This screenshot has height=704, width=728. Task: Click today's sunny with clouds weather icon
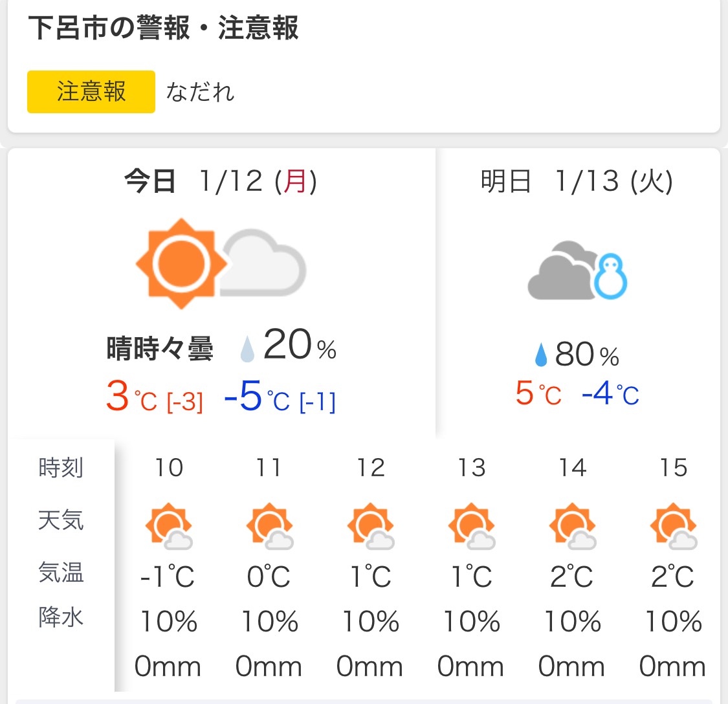221,263
